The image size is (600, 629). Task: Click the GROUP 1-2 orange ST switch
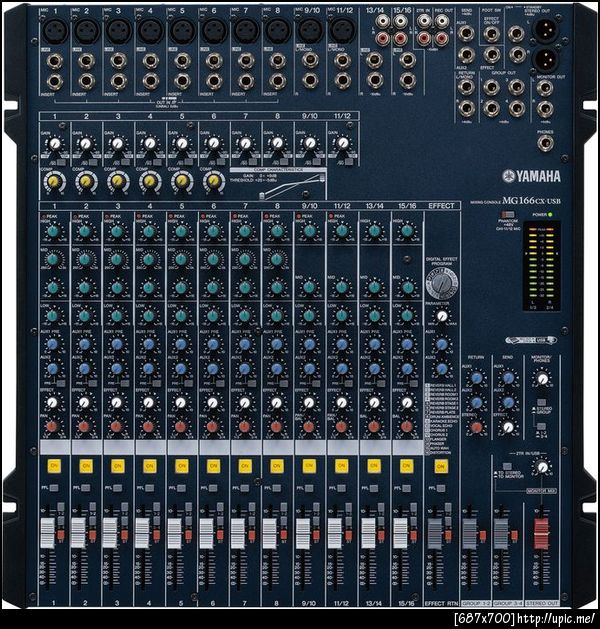coord(482,535)
